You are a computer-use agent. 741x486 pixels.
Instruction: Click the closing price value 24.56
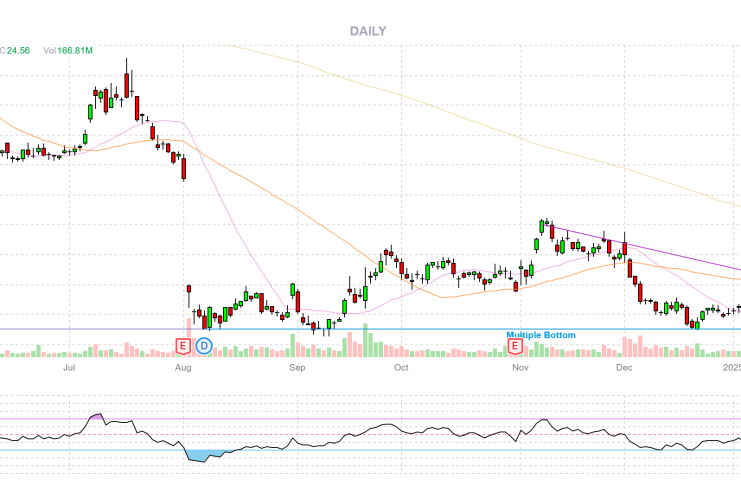[x=19, y=50]
